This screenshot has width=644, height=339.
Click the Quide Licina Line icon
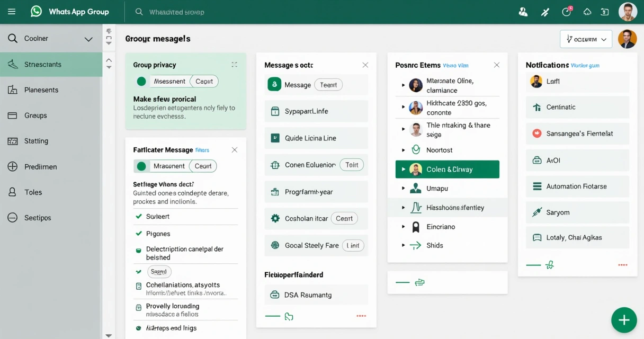[275, 138]
